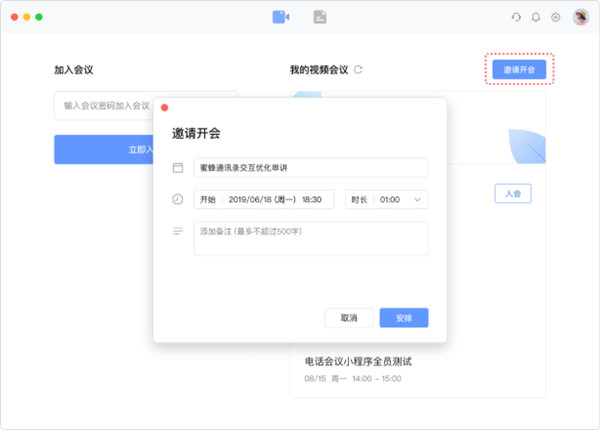Open the user avatar profile

click(581, 17)
